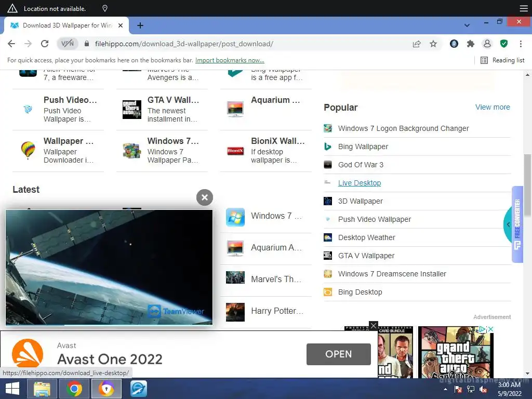The height and width of the screenshot is (399, 532).
Task: Click the GTA V Wallpaper card icon
Action: [131, 109]
